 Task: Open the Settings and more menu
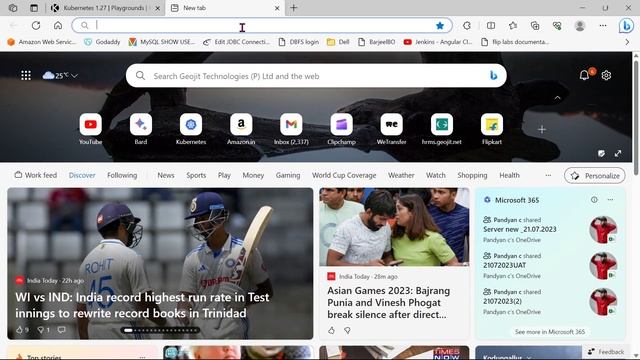(x=603, y=26)
